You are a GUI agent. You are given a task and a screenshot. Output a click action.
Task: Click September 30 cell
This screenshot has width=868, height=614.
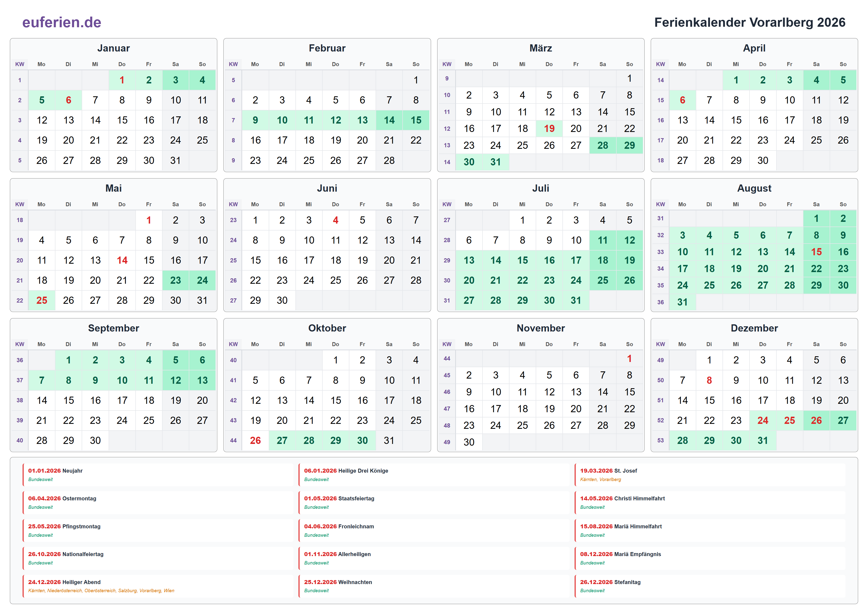(x=95, y=440)
